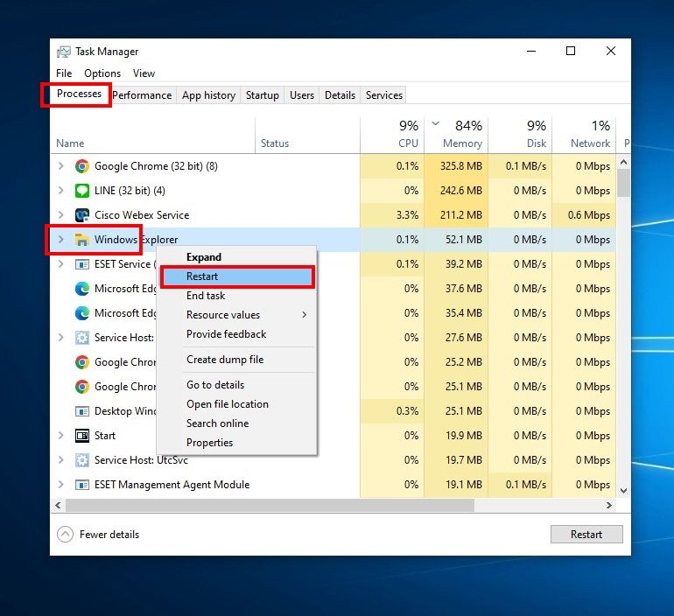Expand the LINE (32 bit) group
This screenshot has height=616, width=674.
pos(61,191)
